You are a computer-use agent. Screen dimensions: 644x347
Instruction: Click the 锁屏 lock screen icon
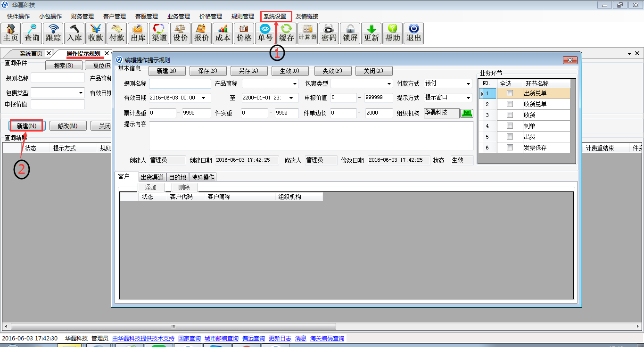coord(350,33)
